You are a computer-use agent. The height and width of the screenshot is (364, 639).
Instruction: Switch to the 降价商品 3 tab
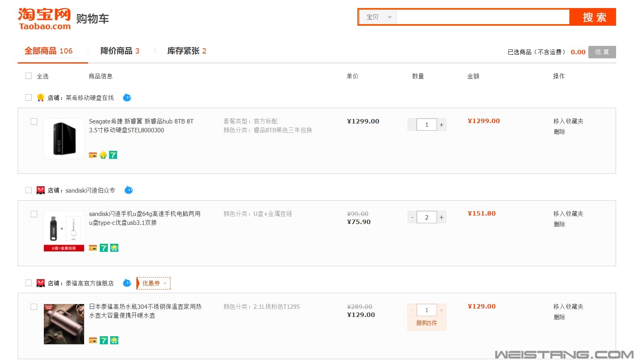[120, 51]
